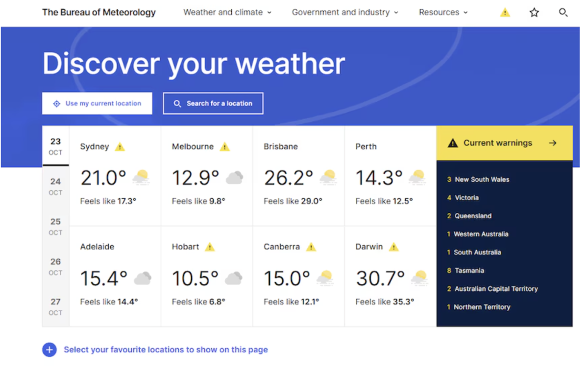Click Sydney's yellow warning triangle icon

(x=120, y=147)
